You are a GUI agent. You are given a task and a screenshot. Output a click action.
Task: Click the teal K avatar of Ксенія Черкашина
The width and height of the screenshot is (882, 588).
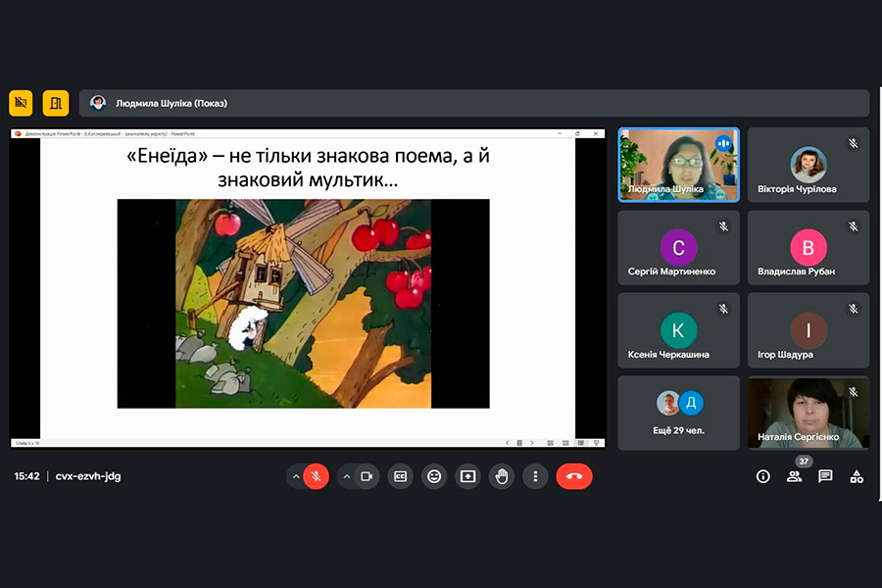(678, 330)
